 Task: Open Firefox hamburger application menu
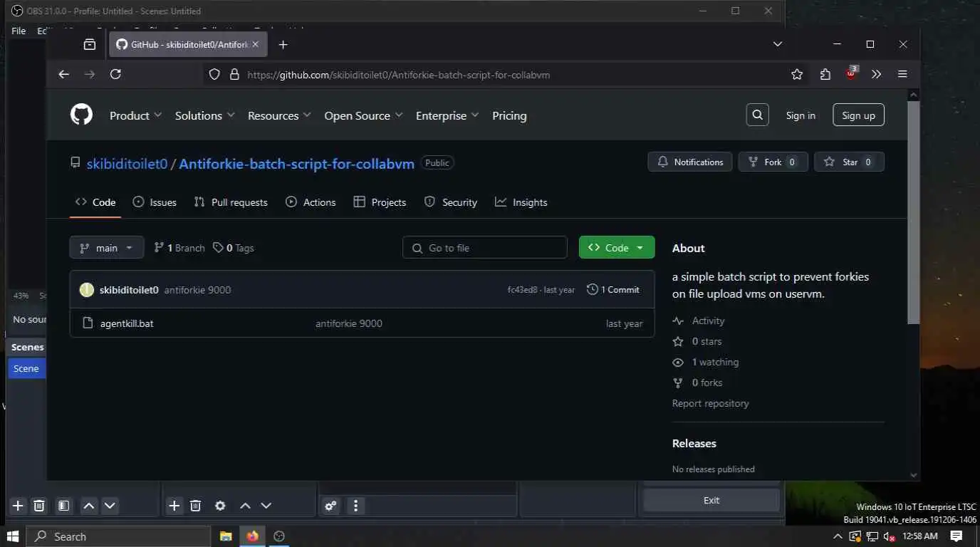pos(902,74)
